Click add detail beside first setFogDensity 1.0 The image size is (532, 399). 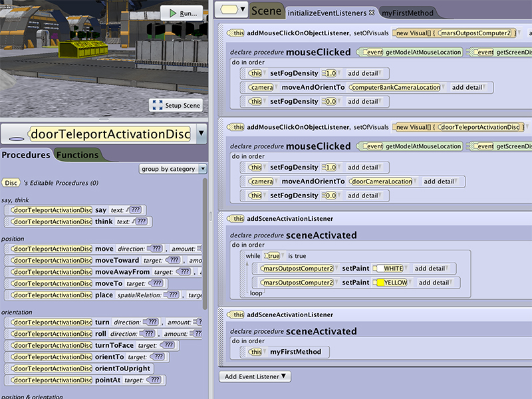[365, 73]
